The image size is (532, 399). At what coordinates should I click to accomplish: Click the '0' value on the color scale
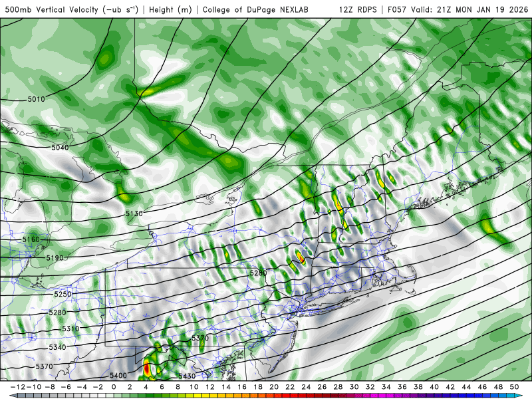point(114,387)
